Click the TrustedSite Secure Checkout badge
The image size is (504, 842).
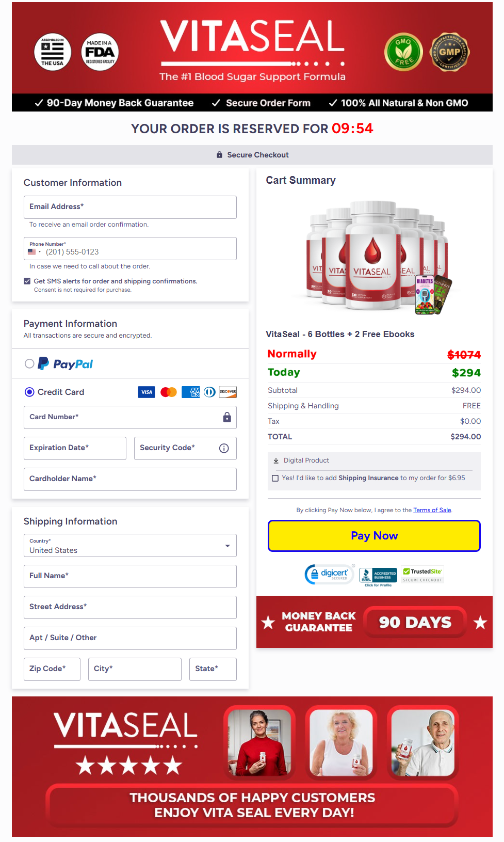[x=421, y=574]
